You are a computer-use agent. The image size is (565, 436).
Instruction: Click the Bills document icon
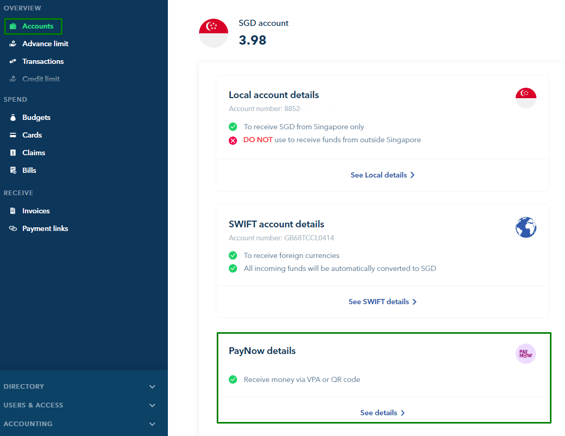(x=13, y=170)
